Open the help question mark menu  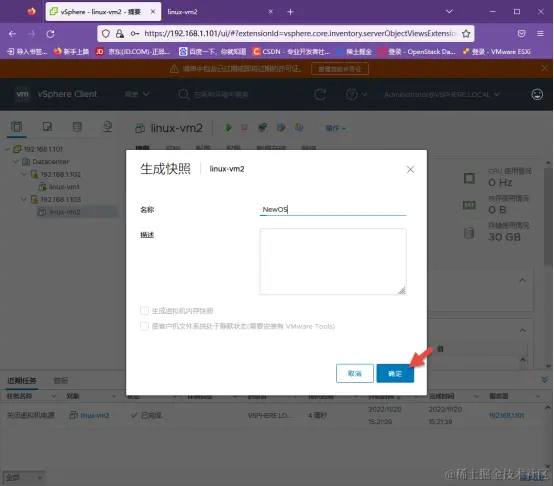point(356,94)
